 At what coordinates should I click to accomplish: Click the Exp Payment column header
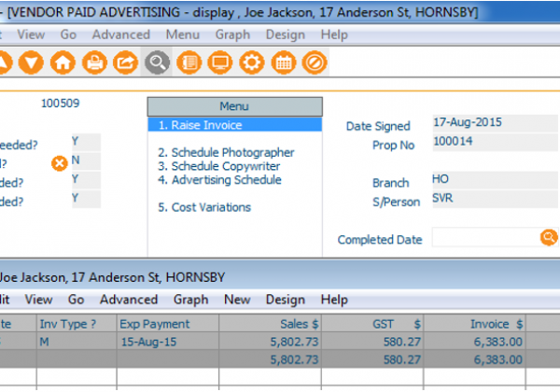click(x=167, y=324)
